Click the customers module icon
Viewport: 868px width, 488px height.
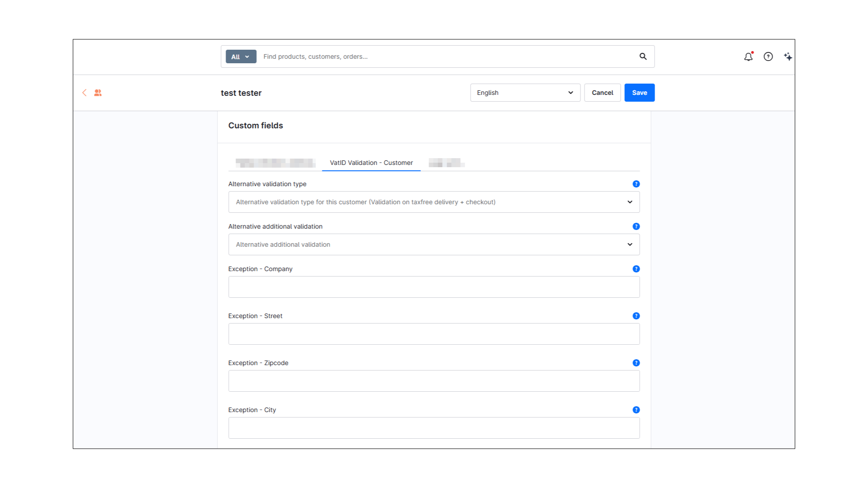pos(98,93)
